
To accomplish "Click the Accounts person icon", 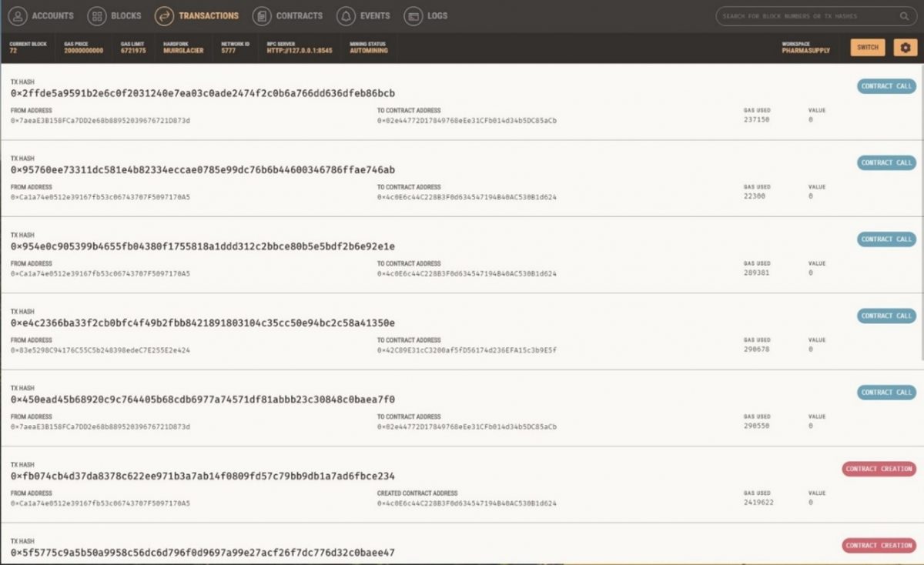I will coord(18,16).
